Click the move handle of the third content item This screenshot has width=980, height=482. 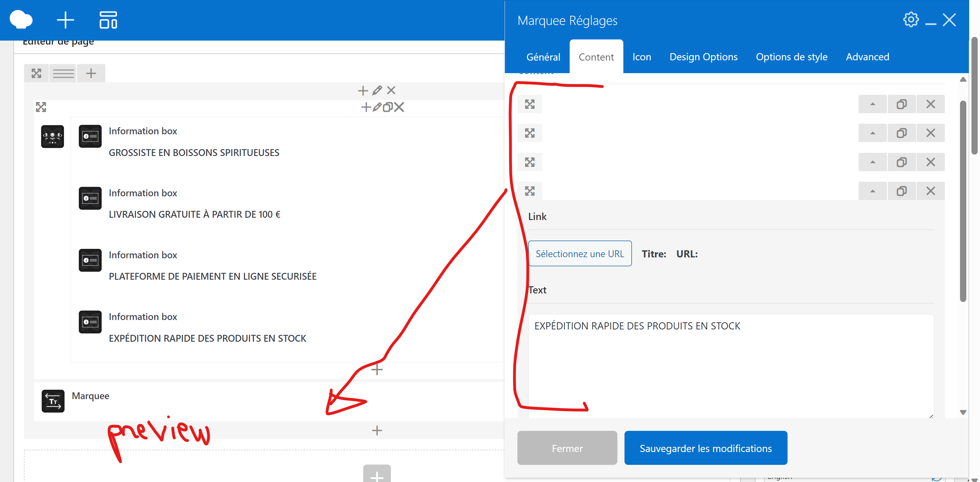pyautogui.click(x=530, y=162)
